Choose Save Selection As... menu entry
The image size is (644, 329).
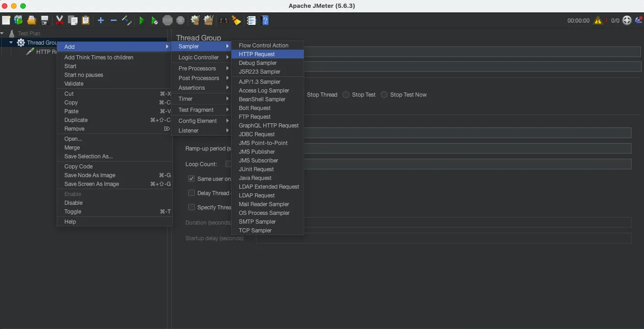point(115,156)
